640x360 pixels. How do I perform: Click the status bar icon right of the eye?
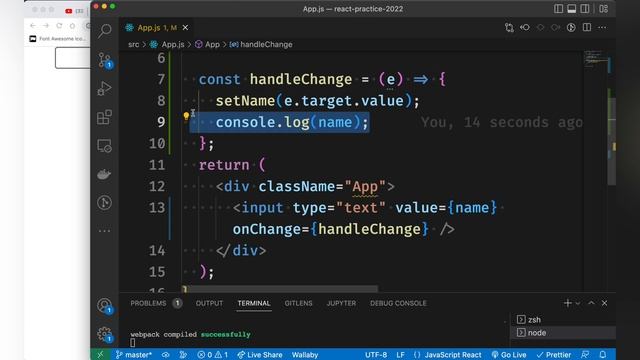(x=183, y=355)
